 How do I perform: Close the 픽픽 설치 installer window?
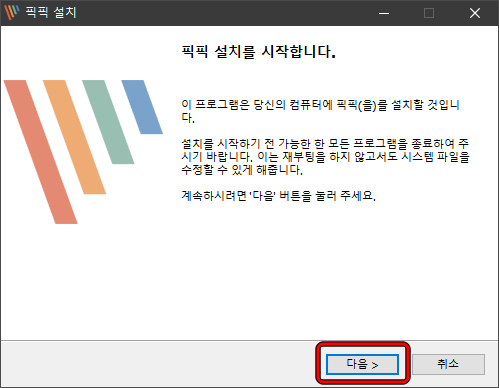(x=475, y=13)
